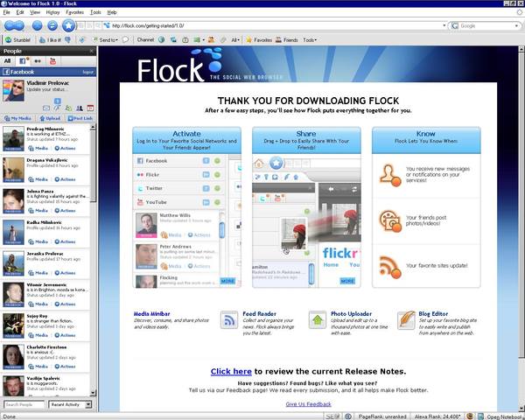The image size is (525, 420).
Task: Open the All dropdown in toolbar
Action: (235, 40)
